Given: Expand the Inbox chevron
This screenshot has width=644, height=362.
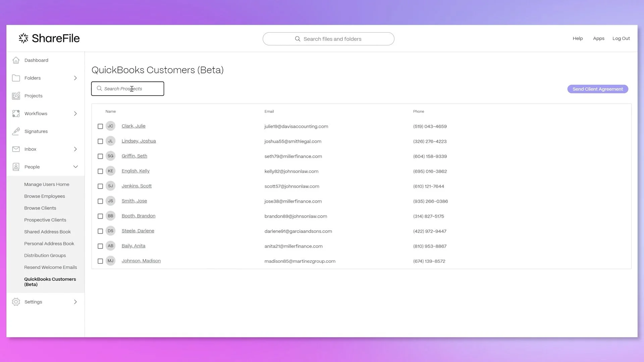Looking at the screenshot, I should pos(75,149).
